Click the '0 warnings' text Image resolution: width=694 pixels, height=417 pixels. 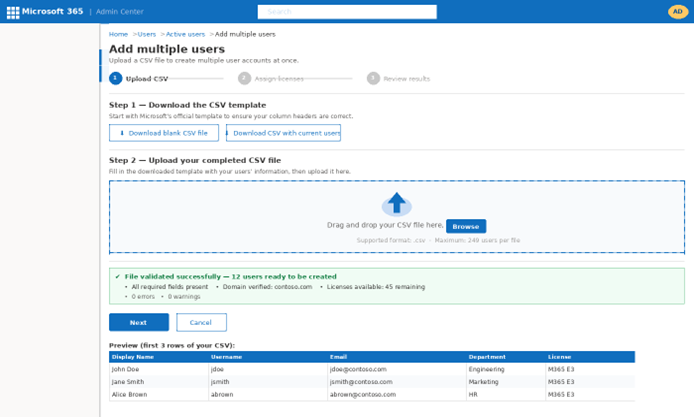coord(184,297)
